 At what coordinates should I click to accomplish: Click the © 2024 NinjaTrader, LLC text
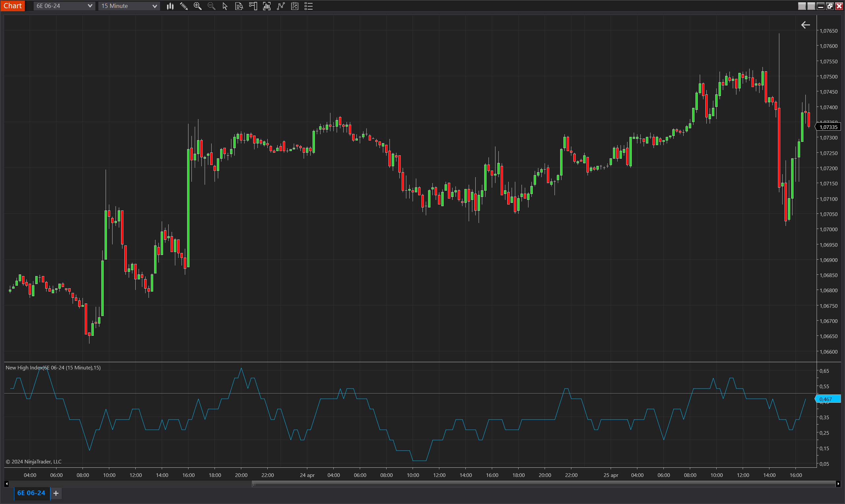[x=34, y=461]
